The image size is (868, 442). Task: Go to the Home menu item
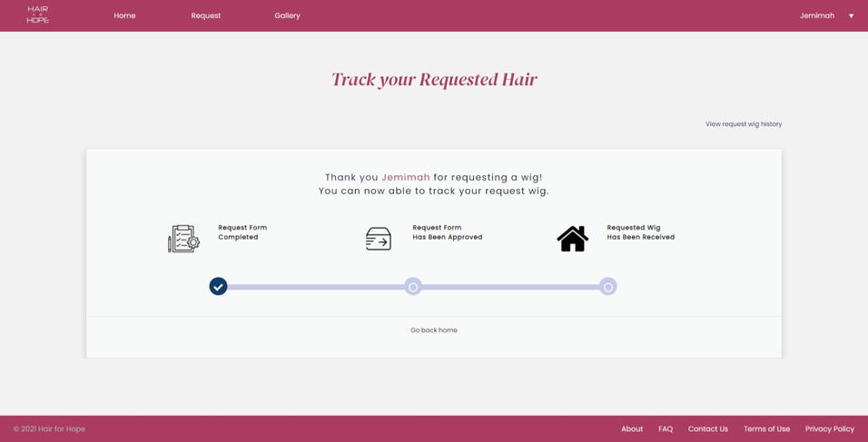(x=124, y=15)
